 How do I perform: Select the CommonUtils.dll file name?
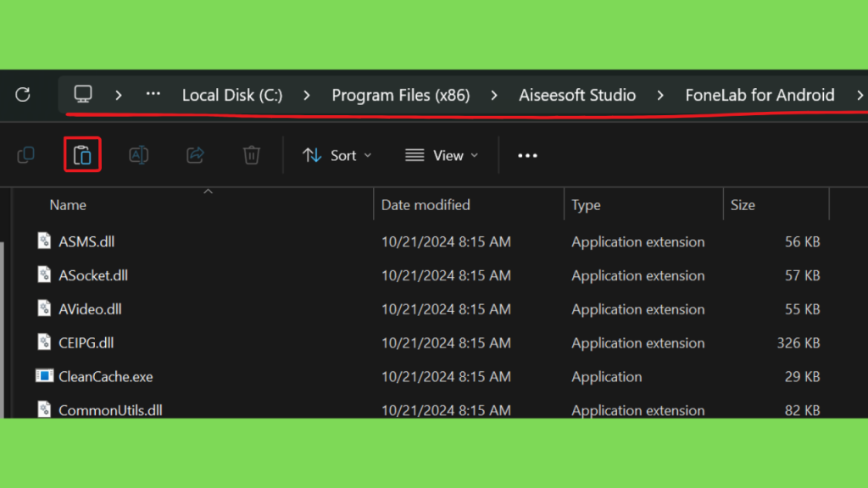[110, 411]
